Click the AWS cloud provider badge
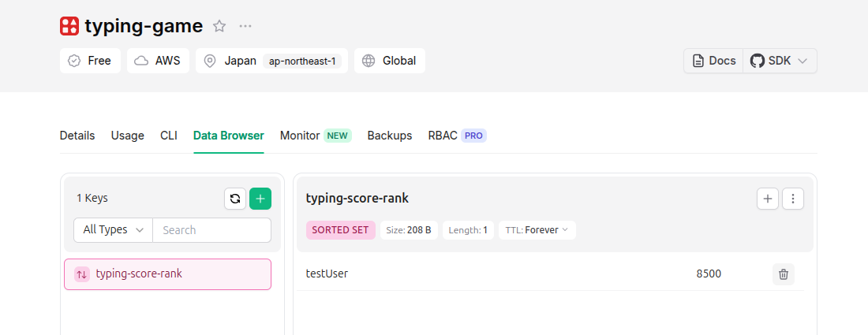 tap(158, 61)
